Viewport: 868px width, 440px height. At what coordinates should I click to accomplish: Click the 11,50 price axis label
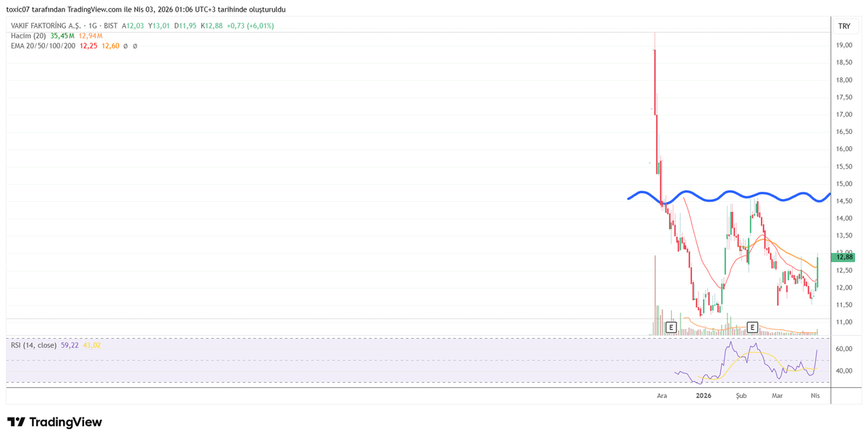coord(844,305)
